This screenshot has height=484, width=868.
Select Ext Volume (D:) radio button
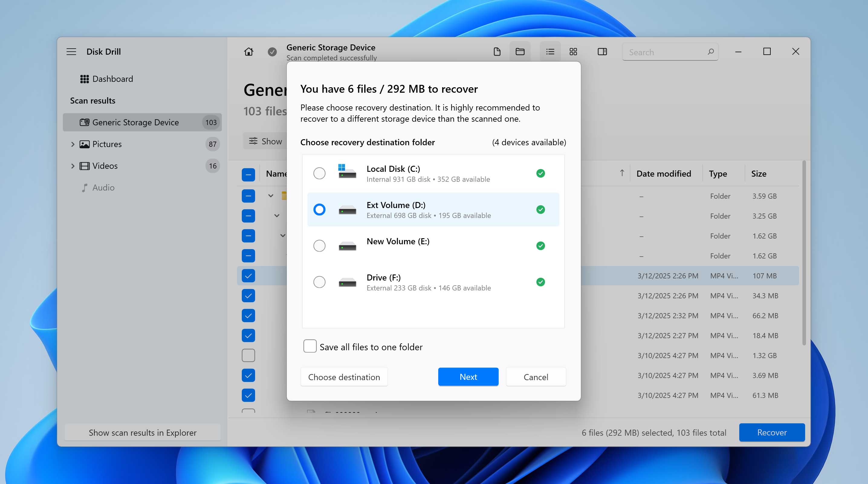pos(319,209)
